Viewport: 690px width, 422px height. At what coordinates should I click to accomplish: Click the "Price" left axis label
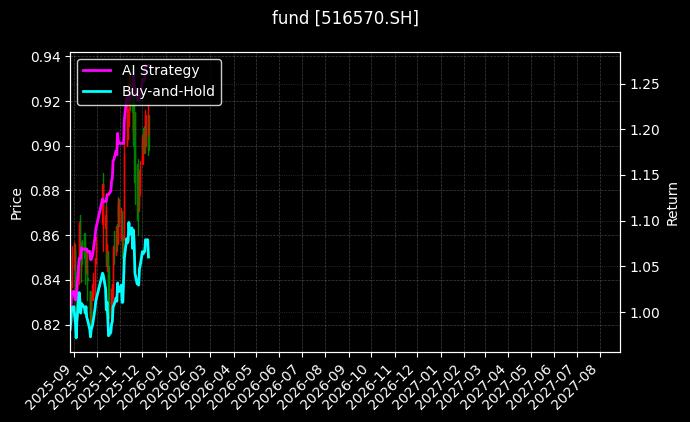click(16, 204)
